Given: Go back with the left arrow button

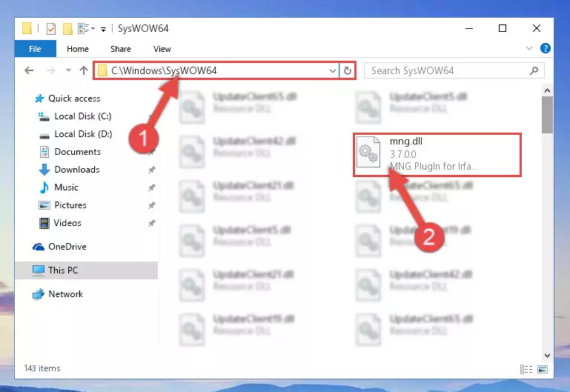Looking at the screenshot, I should (x=29, y=70).
